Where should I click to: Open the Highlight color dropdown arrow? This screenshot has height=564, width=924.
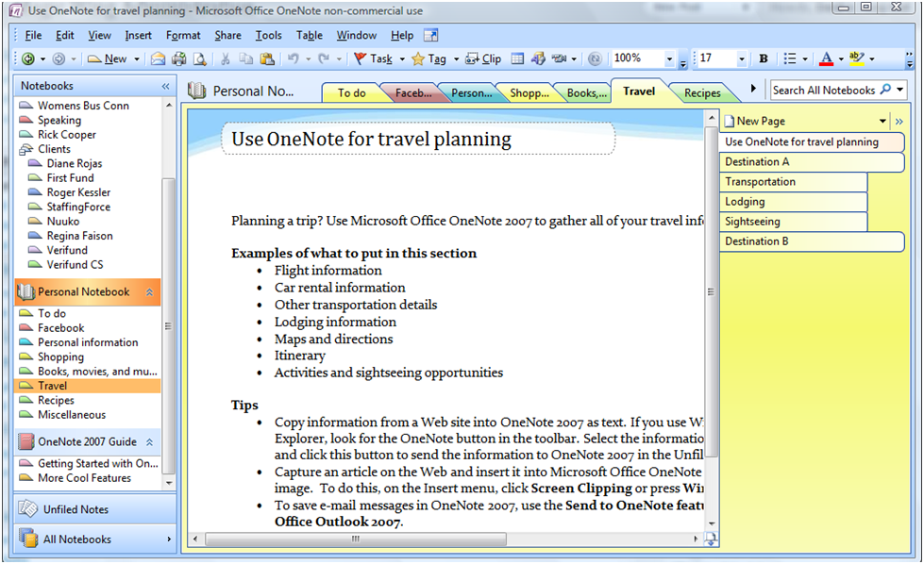coord(871,58)
